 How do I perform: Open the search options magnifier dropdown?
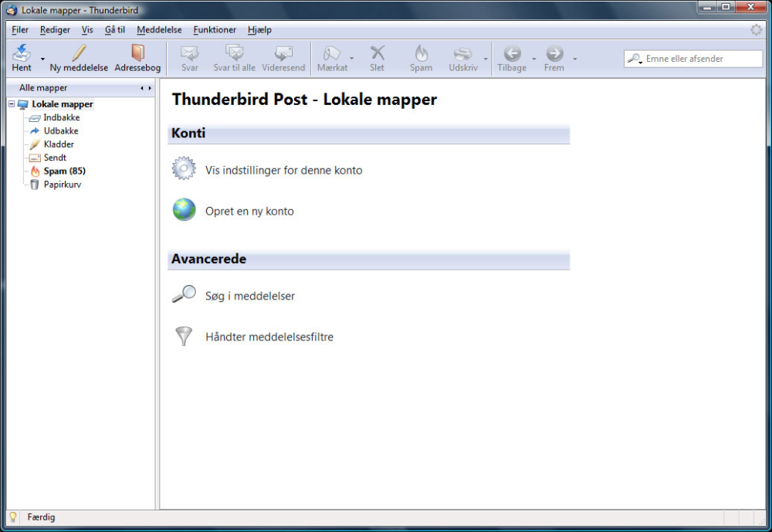[x=635, y=59]
